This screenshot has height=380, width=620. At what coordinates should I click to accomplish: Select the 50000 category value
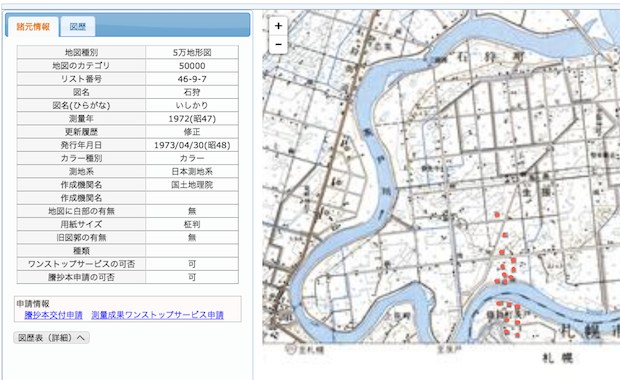[192, 66]
